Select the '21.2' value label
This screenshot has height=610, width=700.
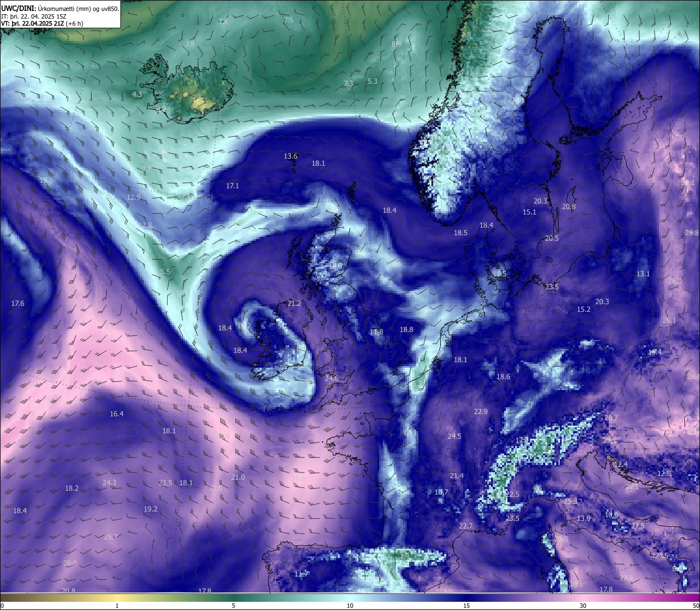coord(294,304)
